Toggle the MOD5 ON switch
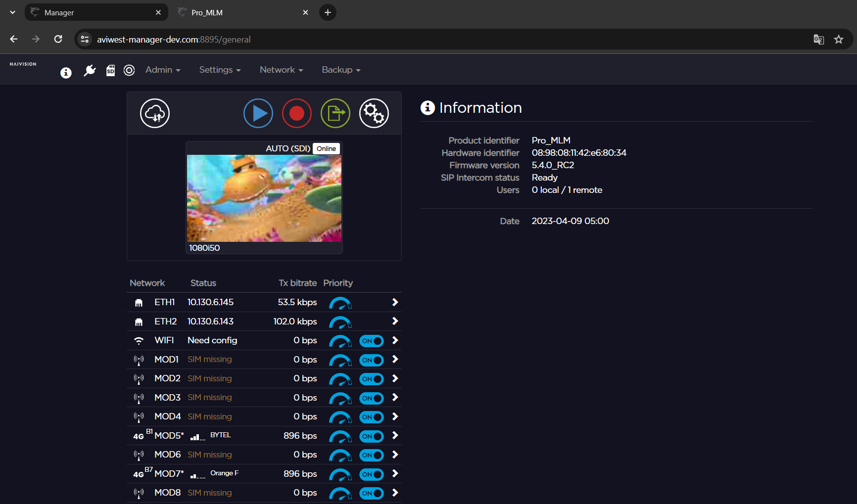Screen dimensions: 857x504 click(371, 436)
